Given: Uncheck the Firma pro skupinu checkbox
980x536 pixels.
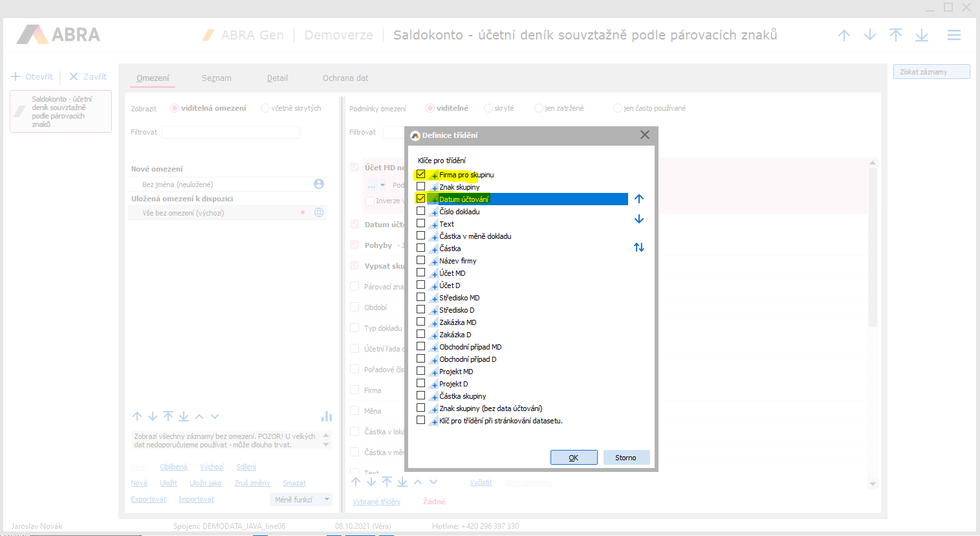Looking at the screenshot, I should tap(421, 174).
